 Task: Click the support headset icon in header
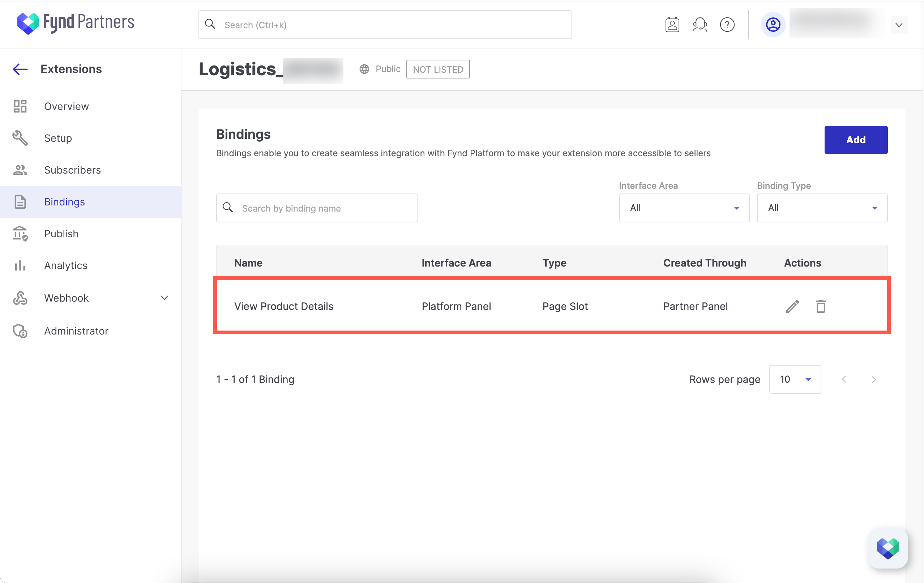click(700, 25)
